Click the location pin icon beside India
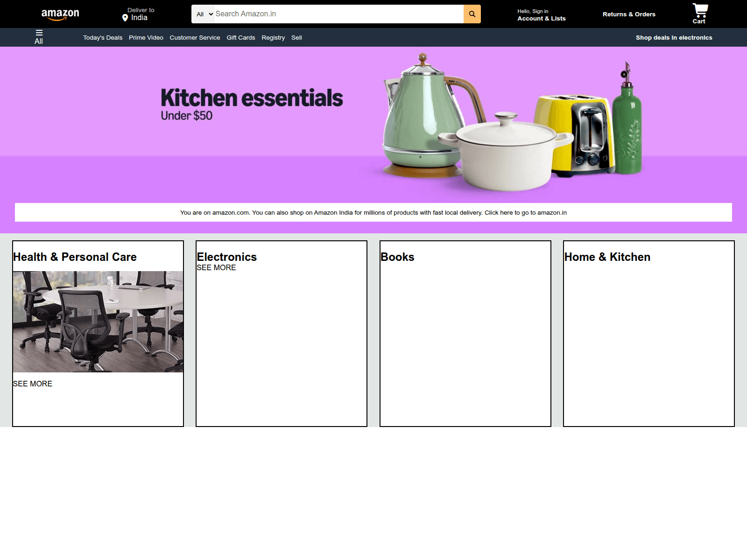Viewport: 747px width, 560px height. (x=125, y=18)
